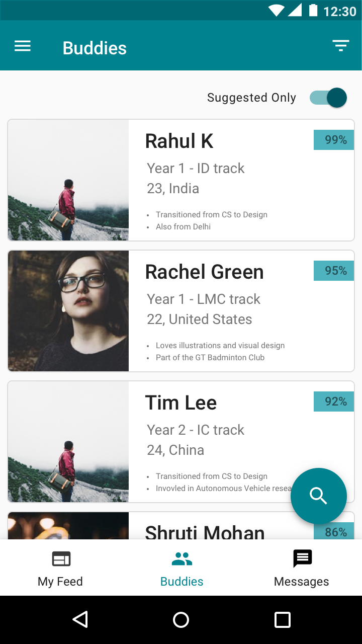The width and height of the screenshot is (362, 644).
Task: Open the Shruti Mohan buddy card
Action: 181,526
